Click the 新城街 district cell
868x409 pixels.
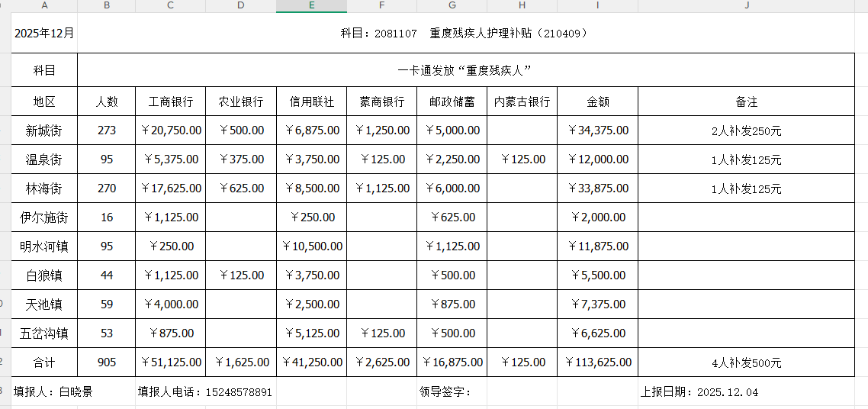point(44,130)
